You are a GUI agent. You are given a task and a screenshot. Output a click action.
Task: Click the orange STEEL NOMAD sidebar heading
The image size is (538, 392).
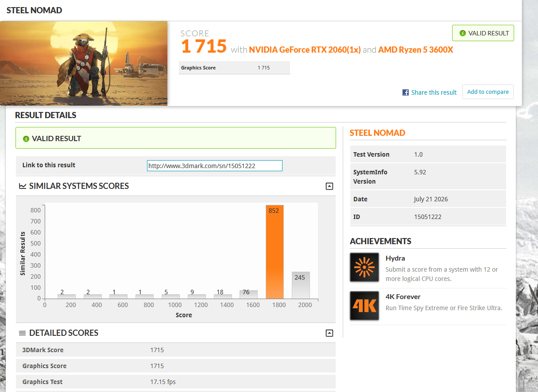click(377, 133)
